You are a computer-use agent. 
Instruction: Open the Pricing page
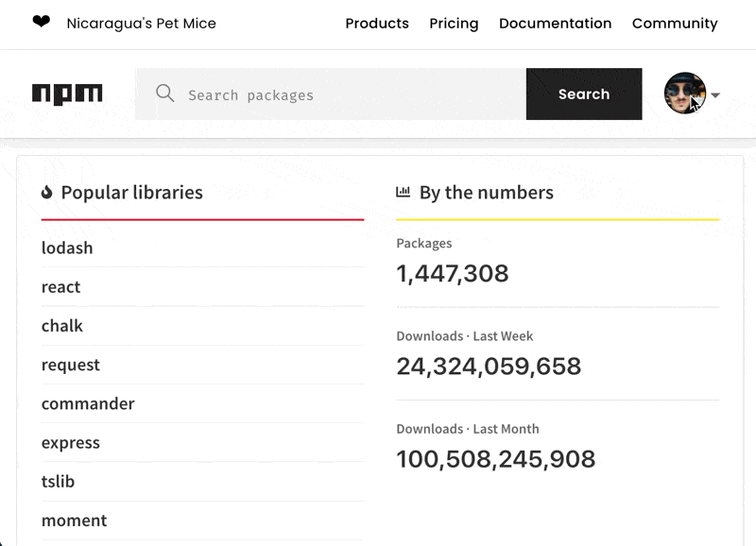tap(454, 23)
